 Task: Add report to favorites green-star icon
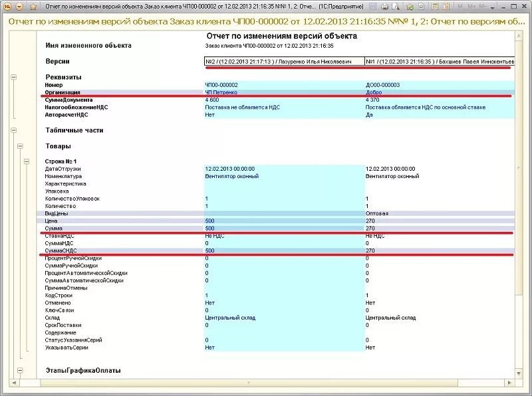pyautogui.click(x=410, y=7)
